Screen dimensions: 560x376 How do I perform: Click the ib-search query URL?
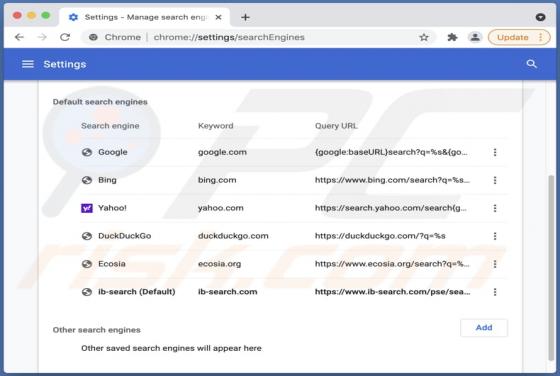(392, 292)
